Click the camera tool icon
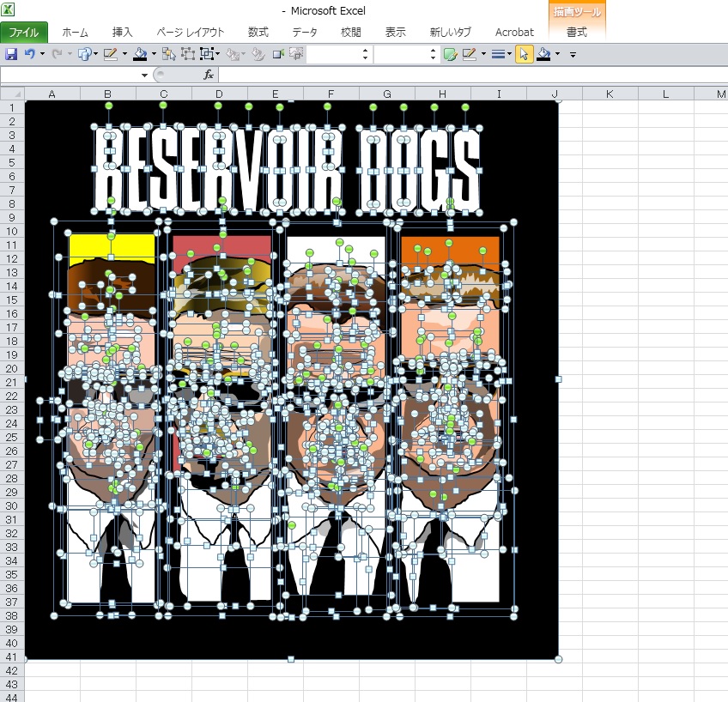728x702 pixels. [278, 54]
